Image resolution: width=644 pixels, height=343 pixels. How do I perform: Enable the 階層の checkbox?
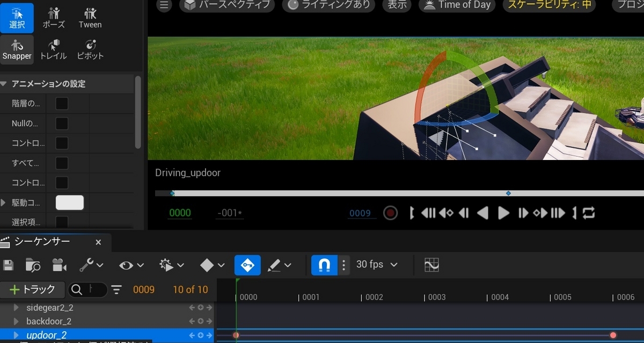pyautogui.click(x=62, y=104)
